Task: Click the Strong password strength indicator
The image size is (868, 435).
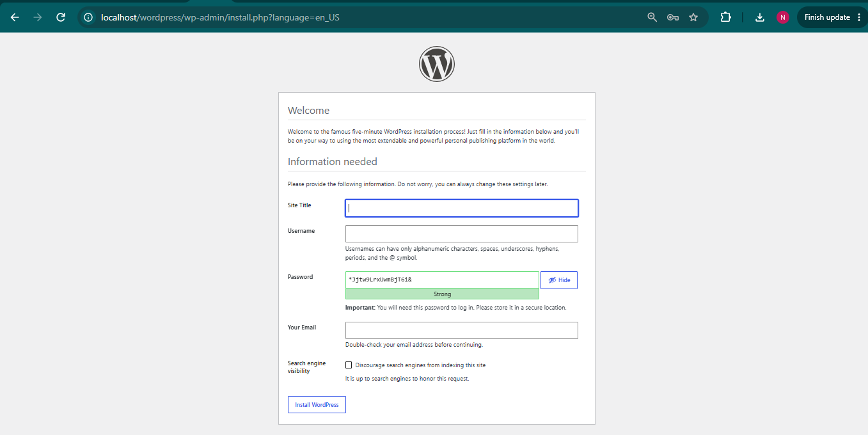Action: [442, 294]
